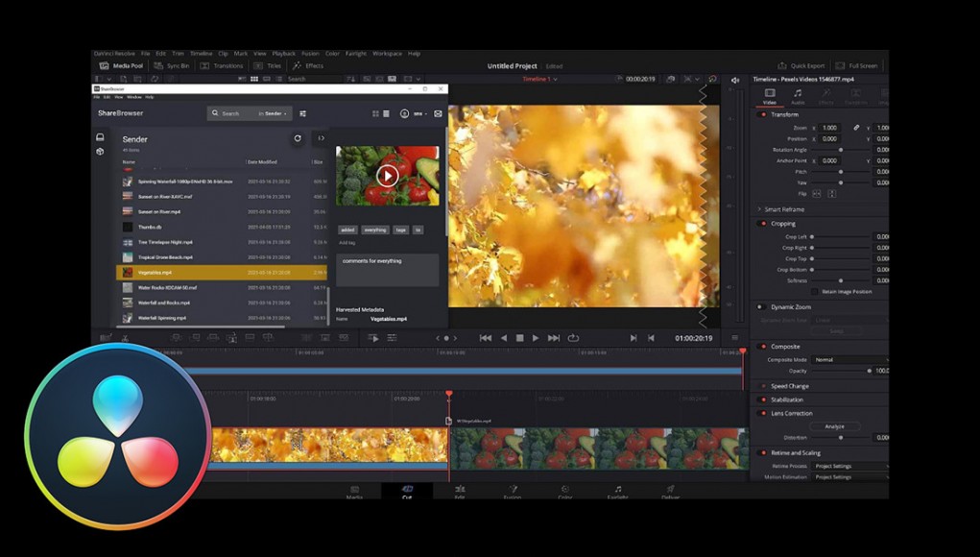
Task: Switch ShareBrowser to grid view
Action: [375, 113]
